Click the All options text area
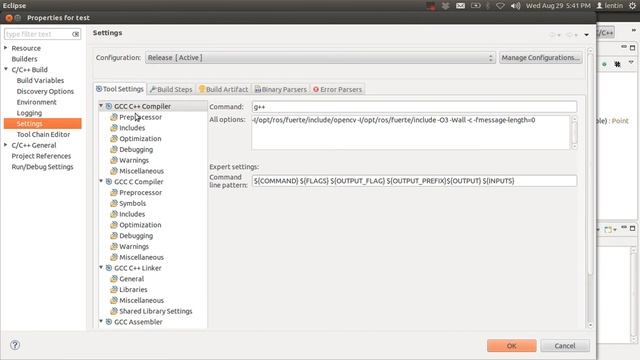Viewport: 640px width, 360px height. 410,133
